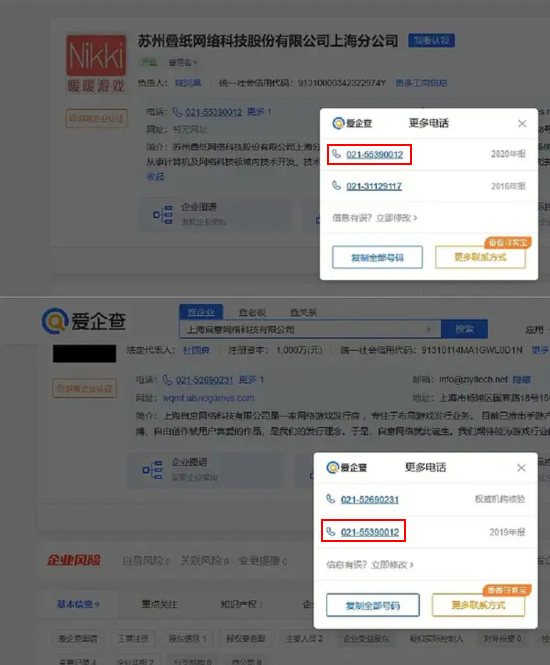Screen dimensions: 550x665
Task: Select the 查企业 search tab
Action: [x=201, y=312]
